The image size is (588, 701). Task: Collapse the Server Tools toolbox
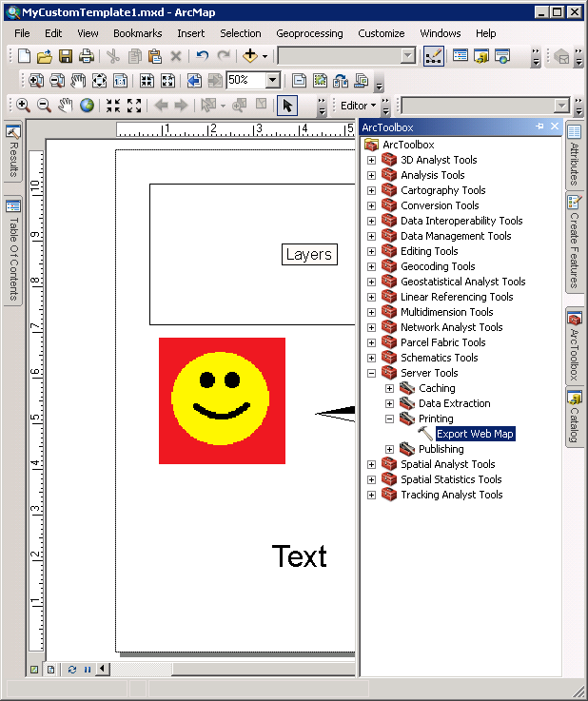[x=371, y=373]
